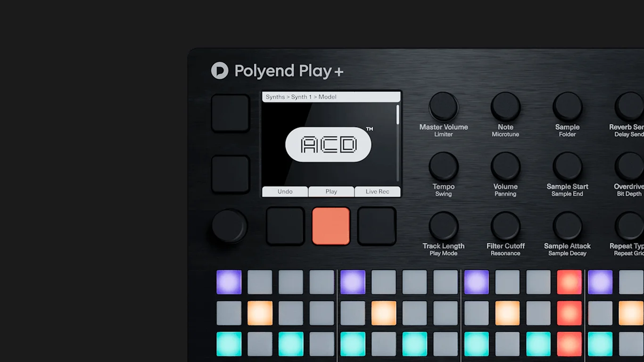Tap the second cyan pad in the bottom row
Screen dimensions: 644x362
pos(291,344)
